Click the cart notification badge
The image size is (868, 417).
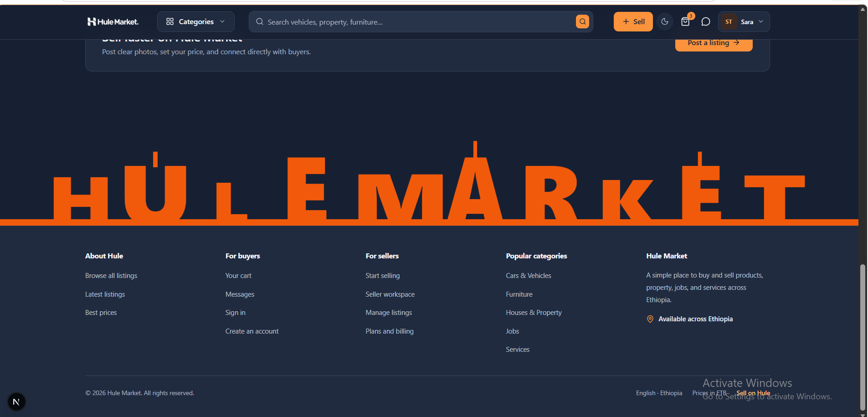(691, 16)
